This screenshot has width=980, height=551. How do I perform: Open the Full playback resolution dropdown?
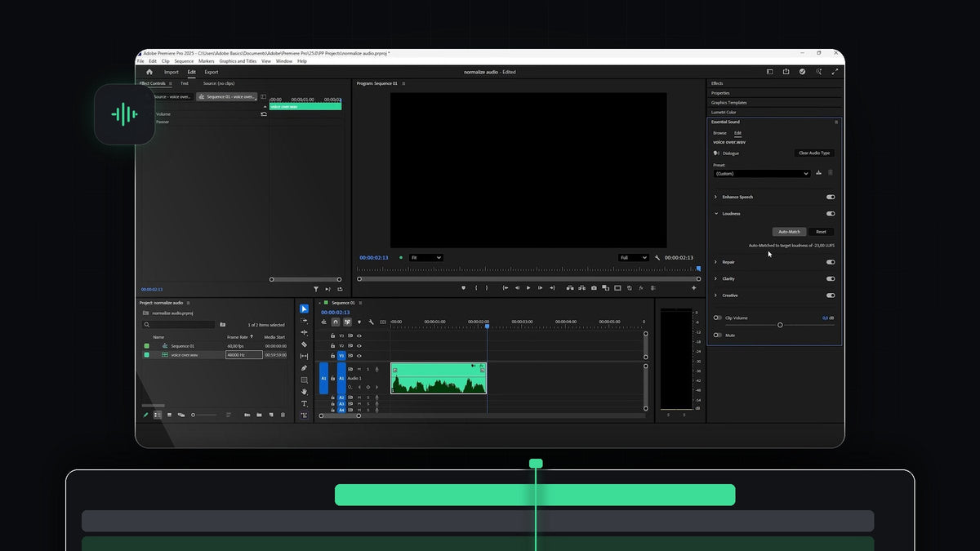(x=633, y=257)
